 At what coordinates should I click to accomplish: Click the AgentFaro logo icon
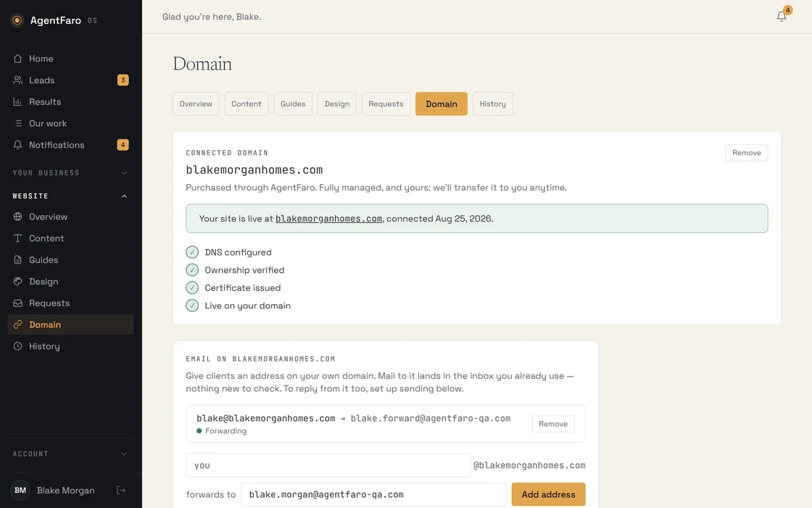(17, 20)
